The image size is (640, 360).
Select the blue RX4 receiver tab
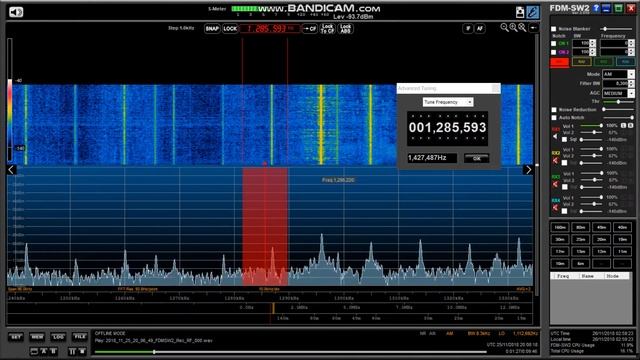(625, 62)
